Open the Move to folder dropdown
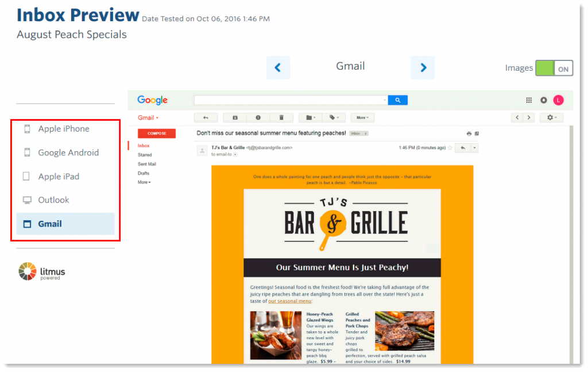 (x=311, y=118)
